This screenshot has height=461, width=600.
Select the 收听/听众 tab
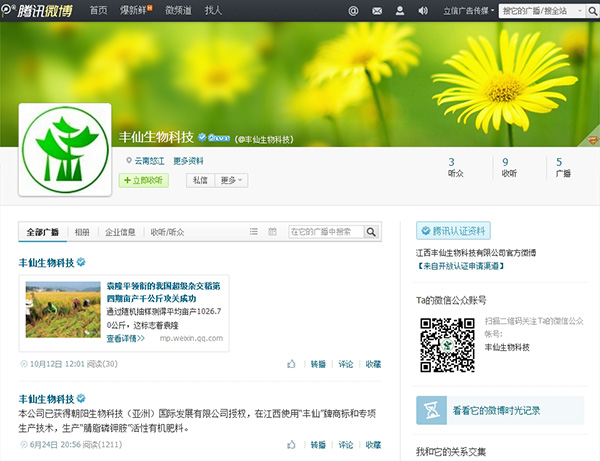[167, 232]
